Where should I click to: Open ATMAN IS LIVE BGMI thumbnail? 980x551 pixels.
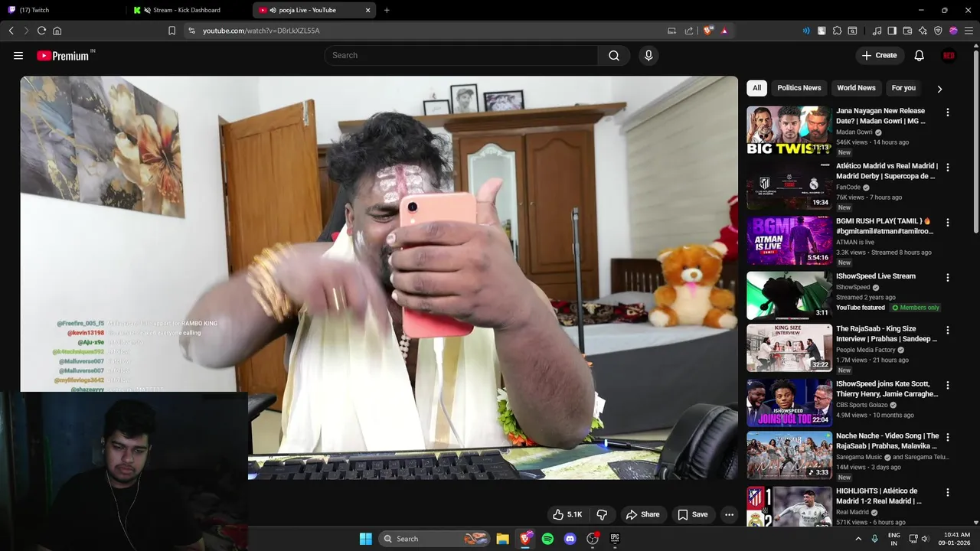(x=789, y=240)
